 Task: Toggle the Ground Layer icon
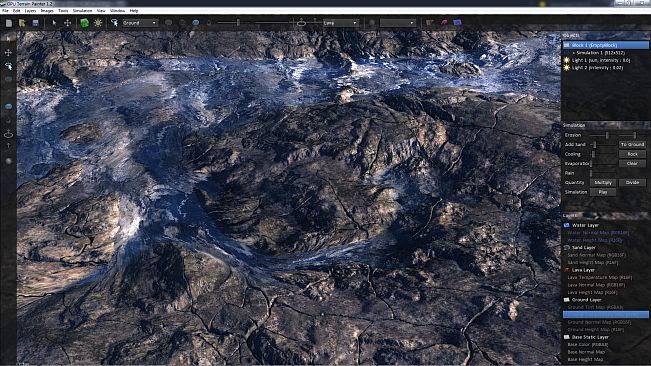coord(567,300)
